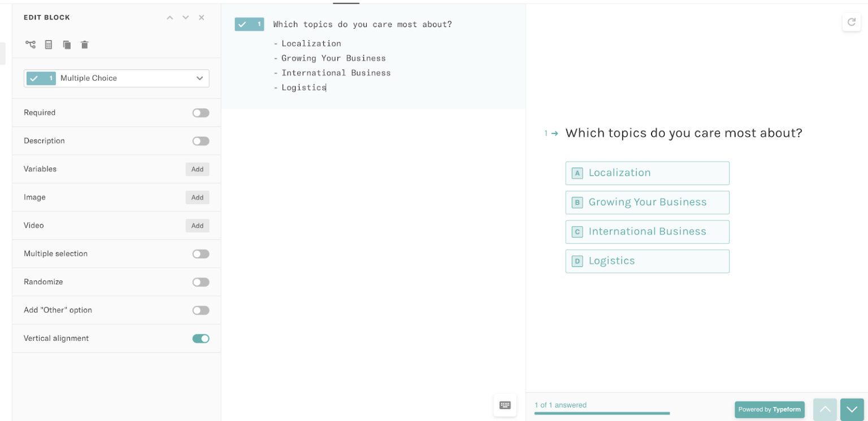Enable the Required toggle

201,112
